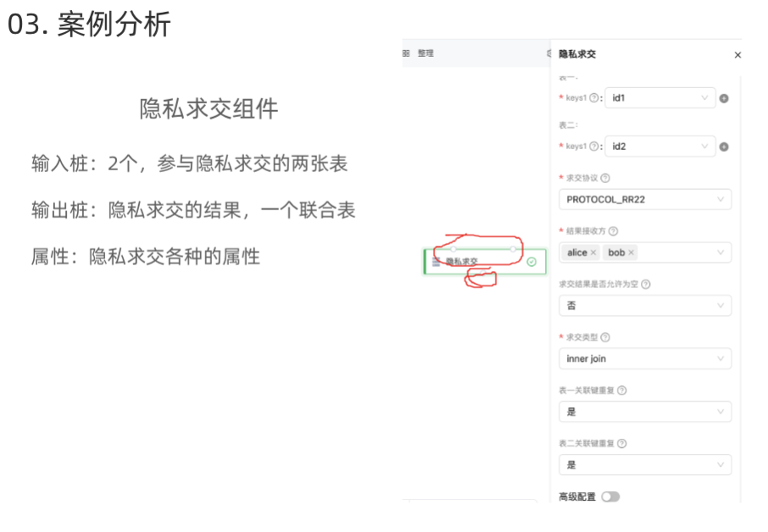Expand the 结果接收方 multi-select dropdown arrow
Viewport: 768px width, 532px height.
[721, 252]
